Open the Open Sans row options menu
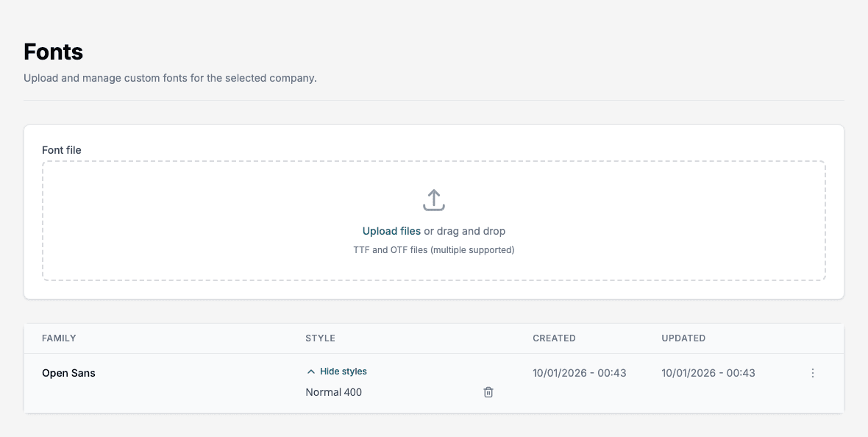The image size is (868, 437). click(x=813, y=373)
